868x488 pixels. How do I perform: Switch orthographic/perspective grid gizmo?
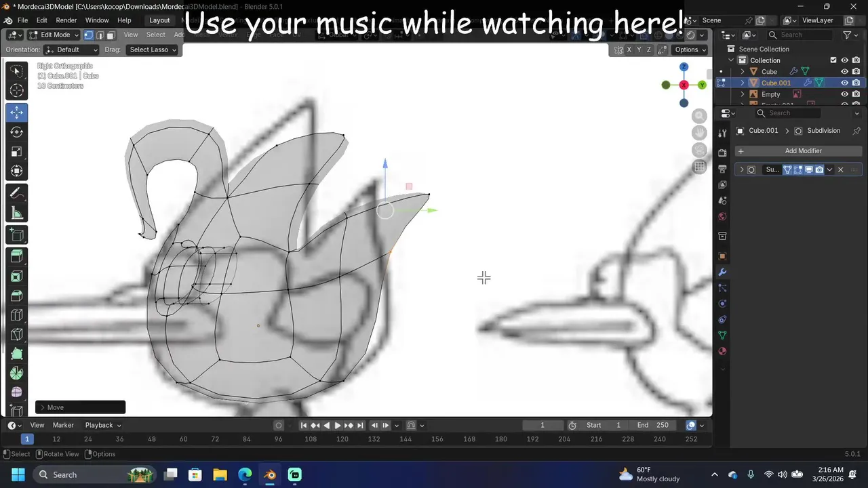coord(699,167)
